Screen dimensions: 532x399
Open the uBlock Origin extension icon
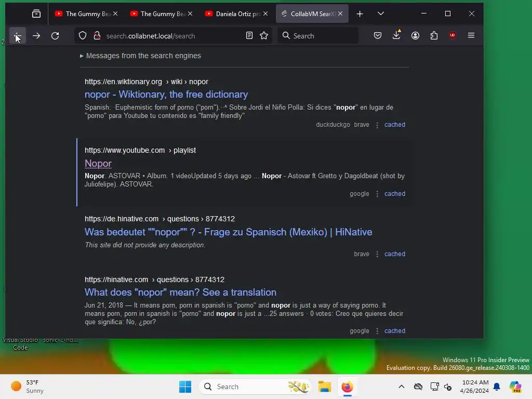click(x=453, y=36)
